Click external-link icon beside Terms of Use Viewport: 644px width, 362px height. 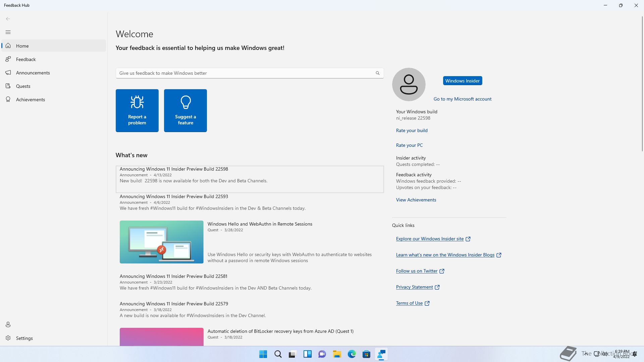tap(427, 303)
